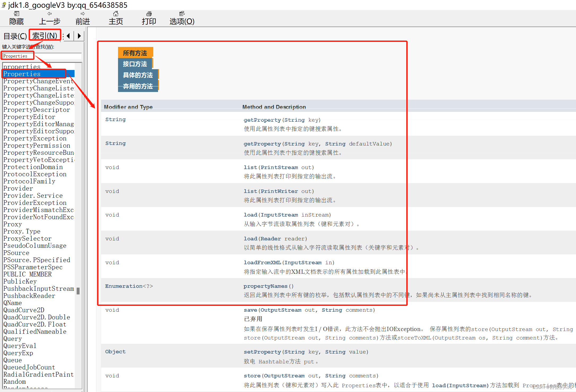
Task: Open getProperty(String key) method link
Action: click(x=262, y=120)
